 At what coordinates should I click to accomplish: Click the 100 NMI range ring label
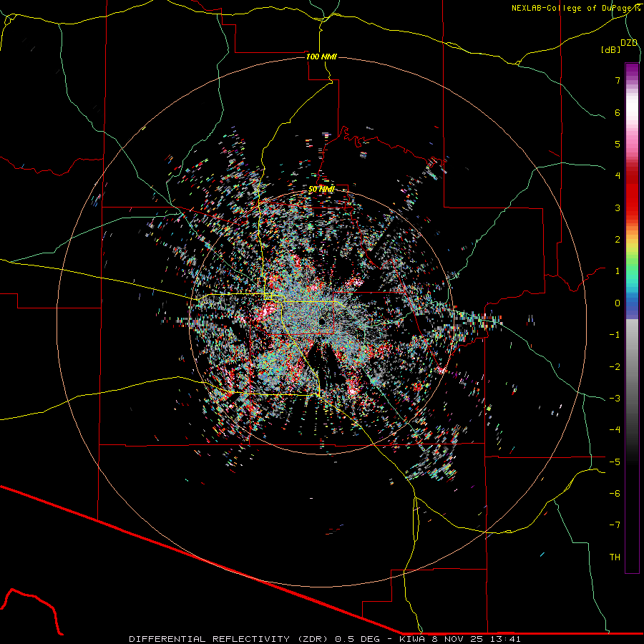[321, 57]
